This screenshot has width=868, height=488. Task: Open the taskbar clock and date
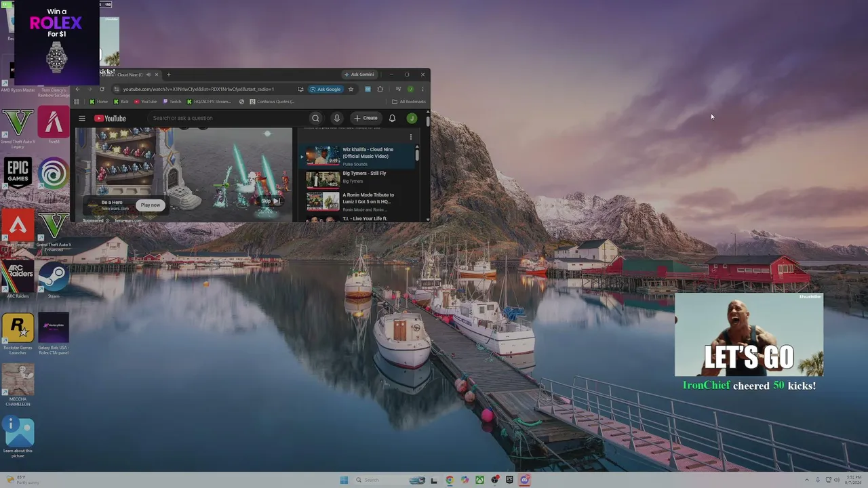[x=852, y=480]
